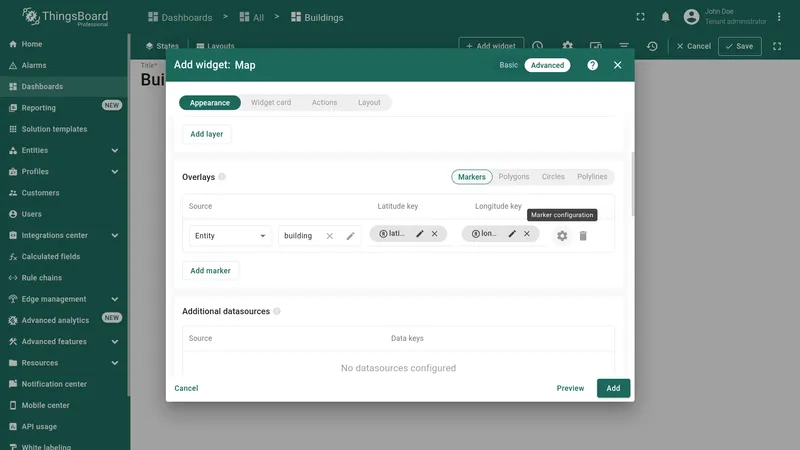
Task: Click Preview button
Action: point(570,388)
